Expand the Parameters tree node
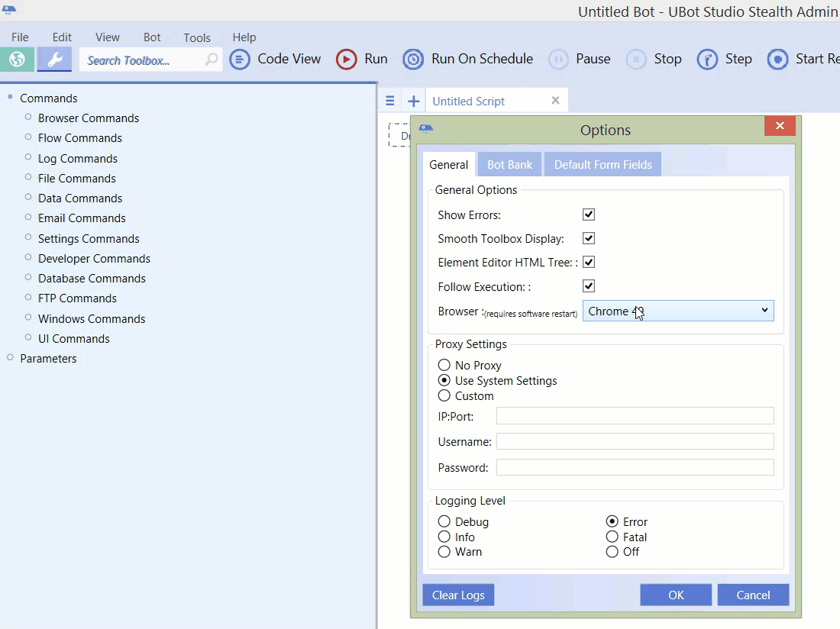The height and width of the screenshot is (629, 840). (10, 357)
